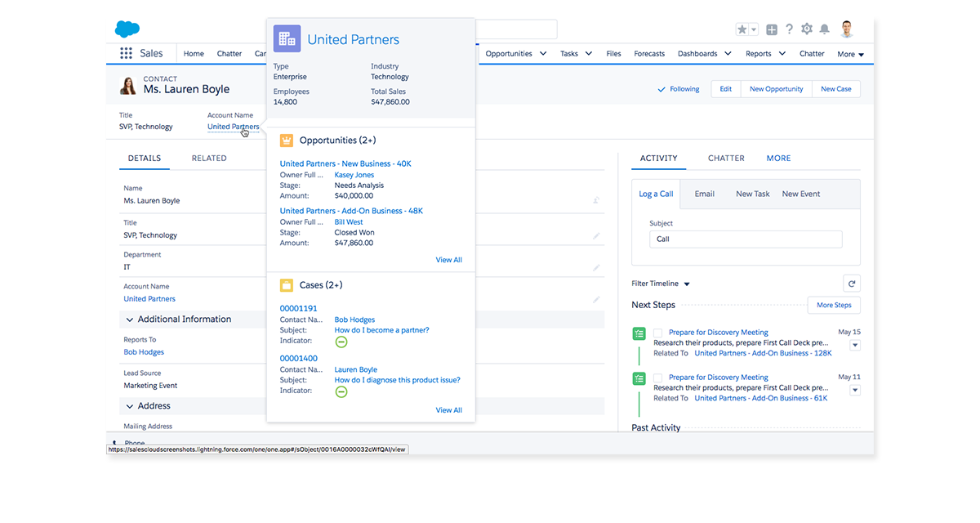Image resolution: width=980 pixels, height=523 pixels.
Task: Open the More navigation dropdown
Action: (x=850, y=55)
